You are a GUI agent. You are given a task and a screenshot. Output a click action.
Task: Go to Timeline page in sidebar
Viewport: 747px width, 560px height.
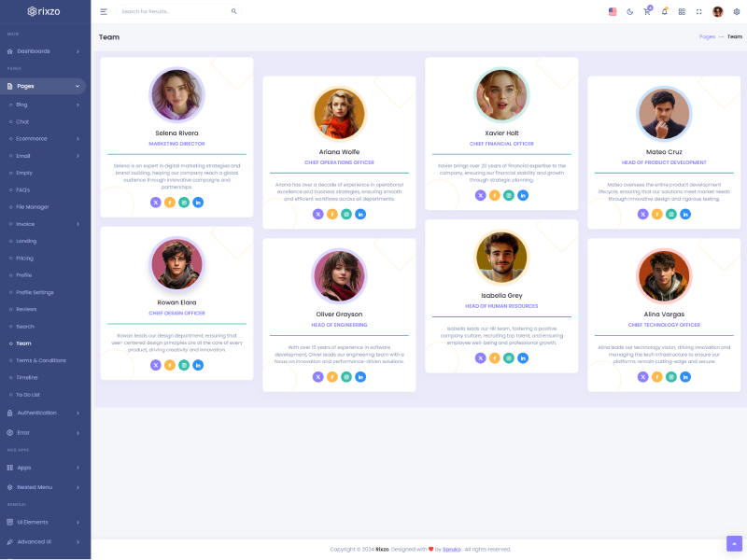[x=27, y=377]
